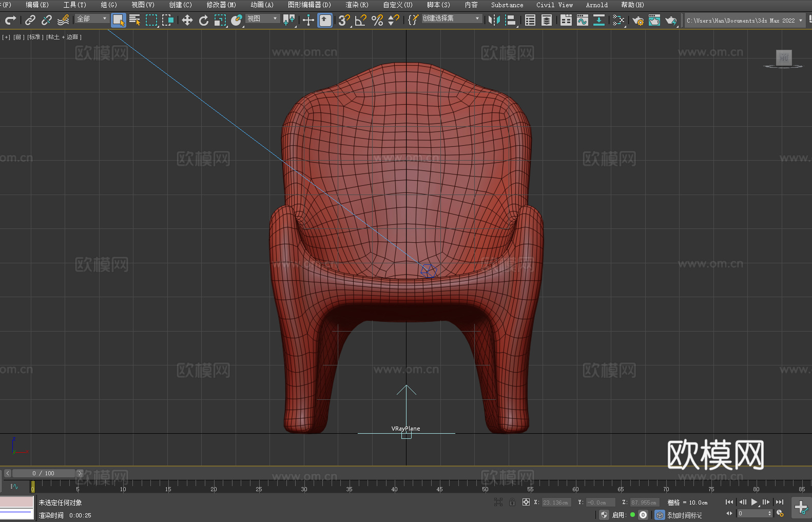Toggle the selection lock padlock

512,502
